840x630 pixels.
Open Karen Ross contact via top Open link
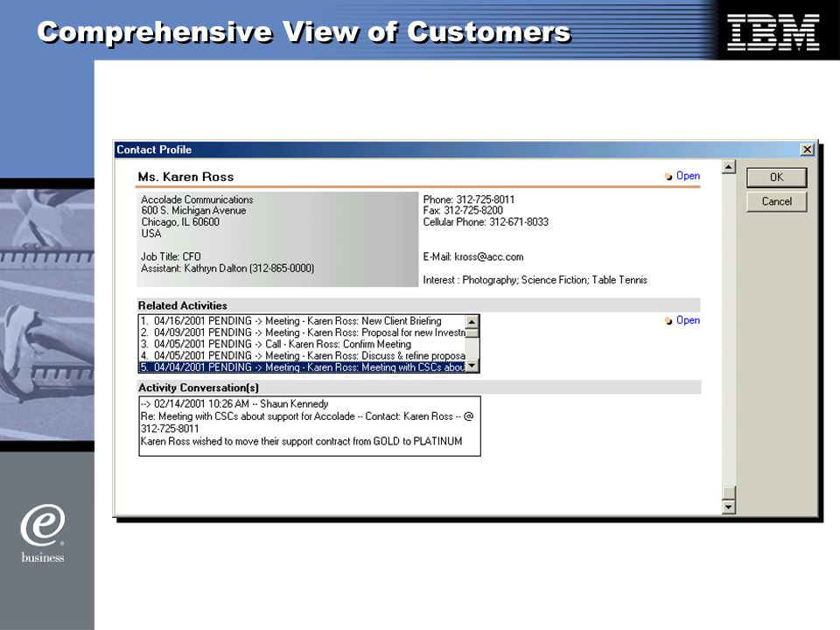(688, 176)
